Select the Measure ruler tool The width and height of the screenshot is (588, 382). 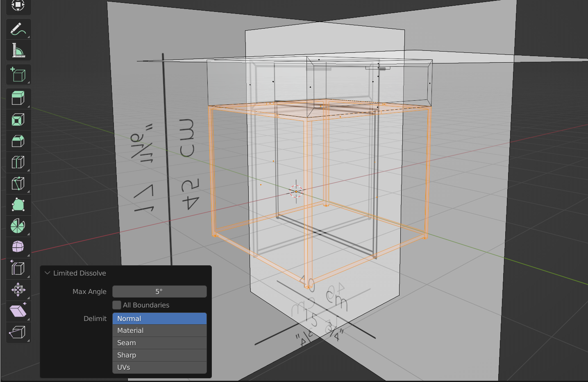coord(18,50)
